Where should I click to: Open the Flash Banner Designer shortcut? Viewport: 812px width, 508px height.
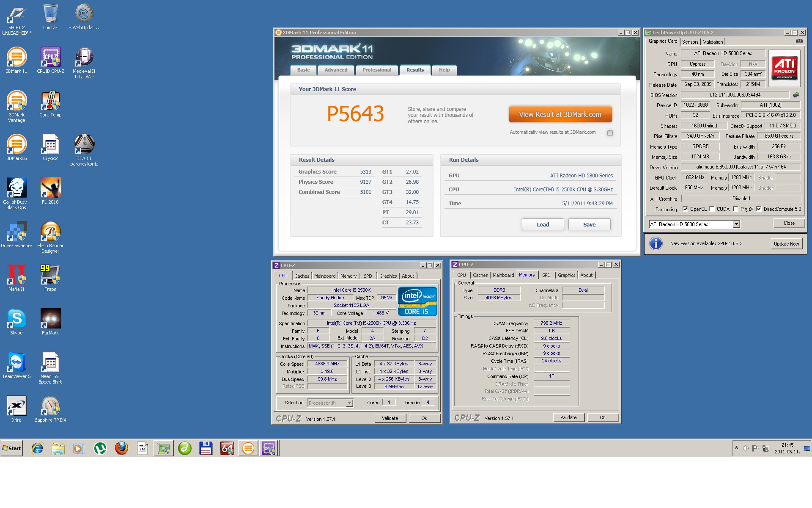coord(50,237)
